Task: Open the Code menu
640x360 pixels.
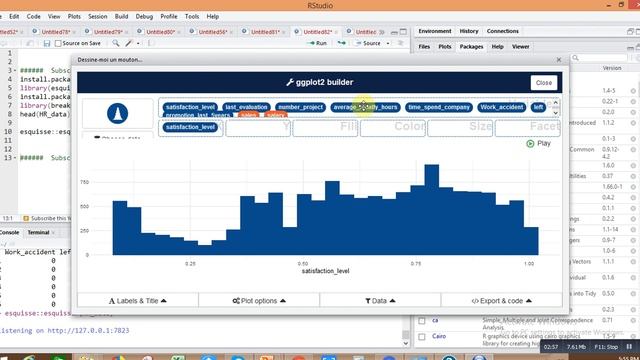Action: click(33, 16)
